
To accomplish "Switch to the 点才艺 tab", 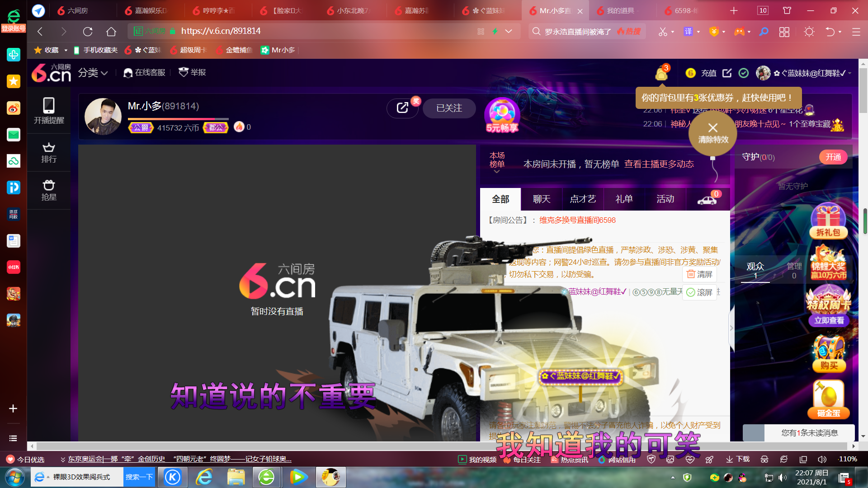I will point(583,199).
